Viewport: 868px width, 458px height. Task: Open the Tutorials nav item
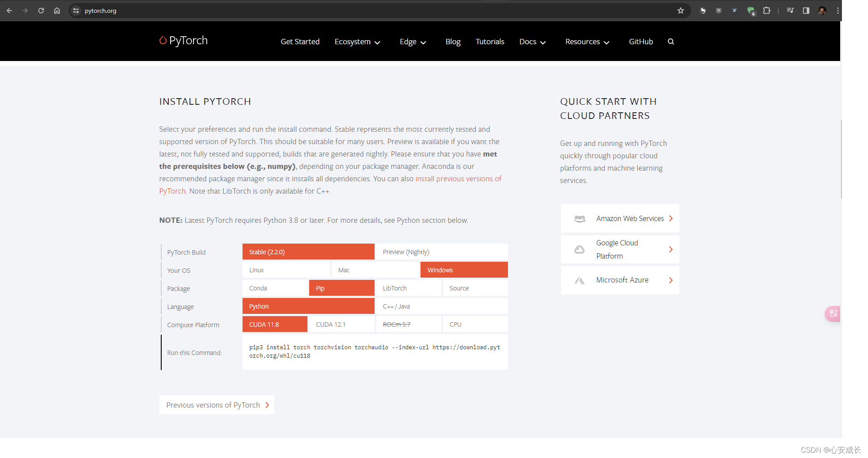point(490,42)
